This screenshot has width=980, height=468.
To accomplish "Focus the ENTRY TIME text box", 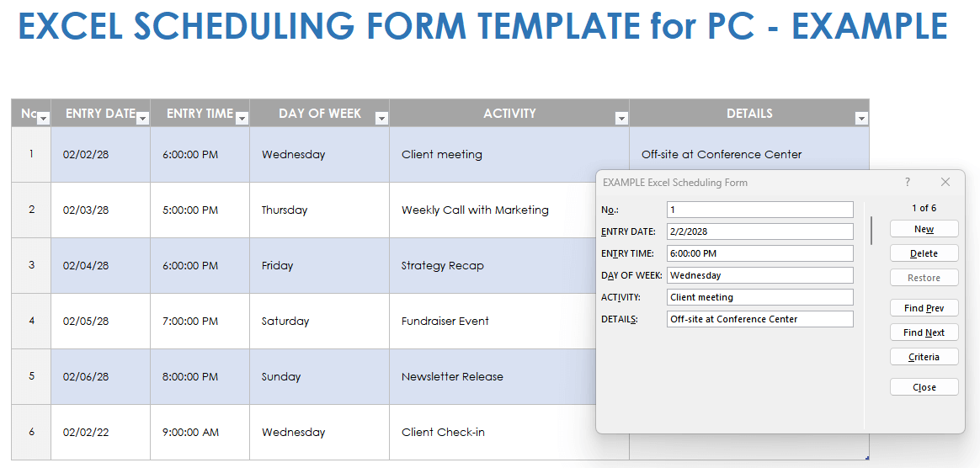I will pos(759,253).
